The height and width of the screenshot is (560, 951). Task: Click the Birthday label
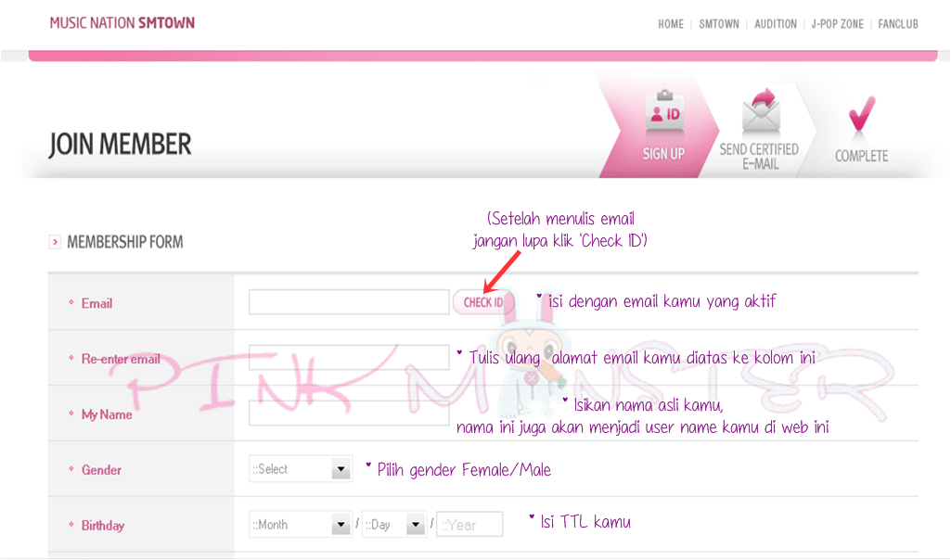(x=102, y=526)
